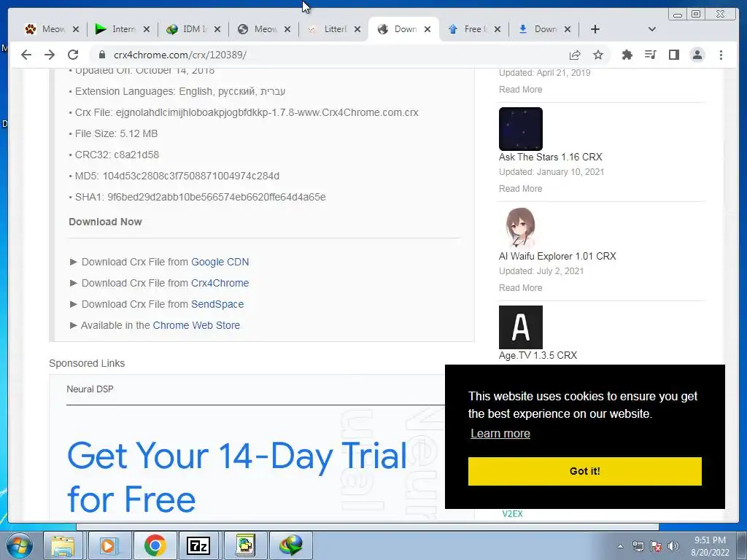The width and height of the screenshot is (747, 560).
Task: Open Age.TV 1.3.5 CRX title
Action: [538, 355]
